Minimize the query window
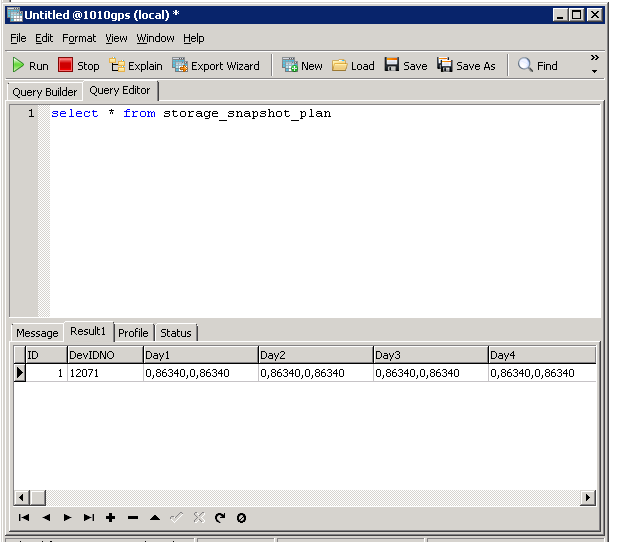The image size is (633, 542). [560, 15]
